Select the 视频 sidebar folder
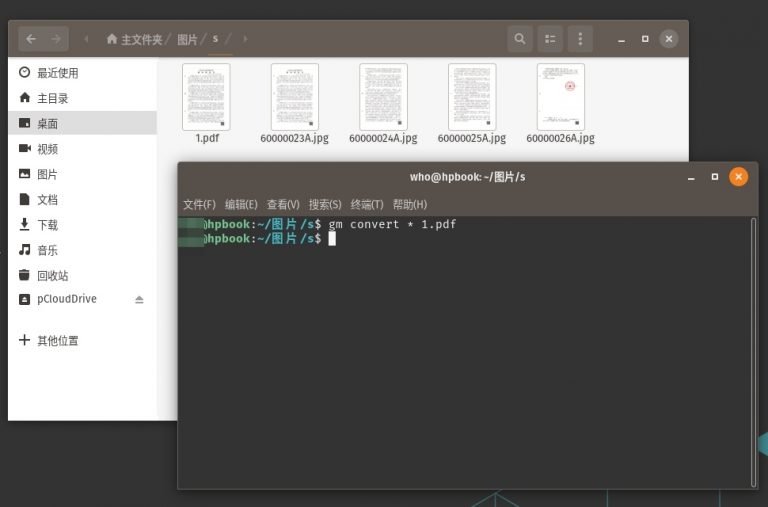 tap(47, 149)
